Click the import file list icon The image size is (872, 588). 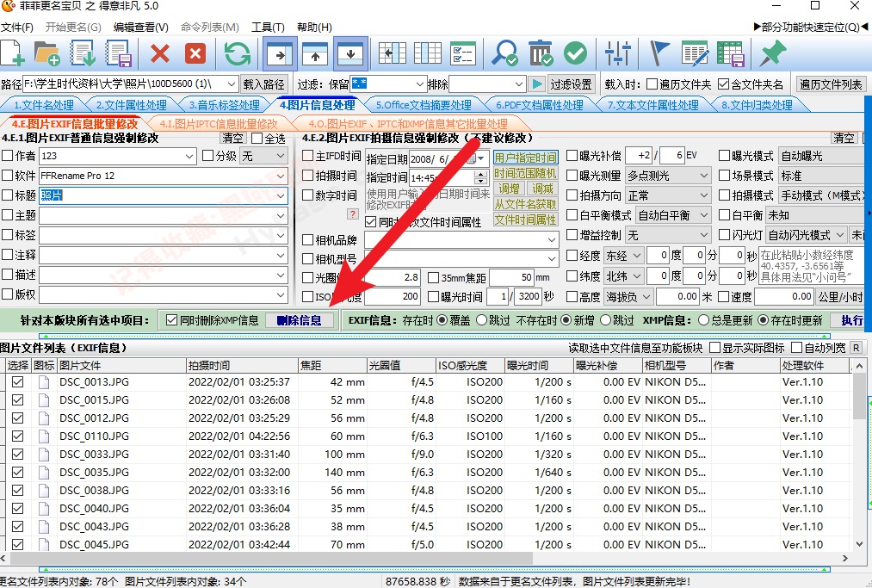(83, 54)
